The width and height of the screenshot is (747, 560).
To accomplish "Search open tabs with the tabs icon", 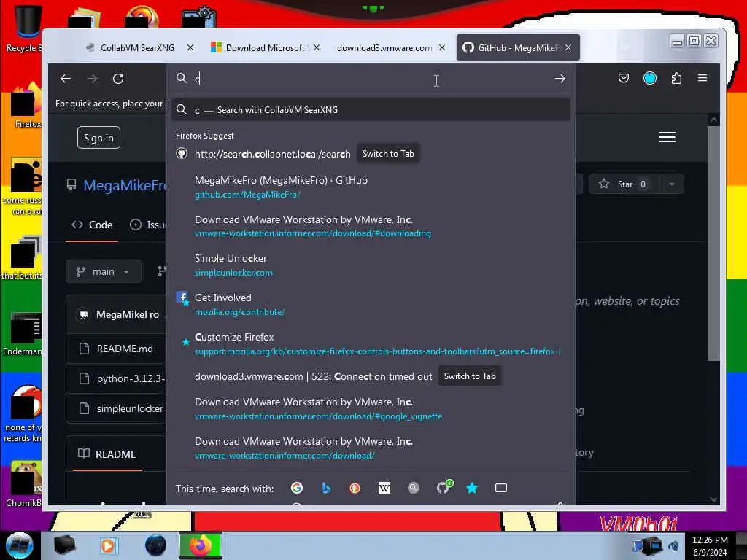I will click(500, 488).
